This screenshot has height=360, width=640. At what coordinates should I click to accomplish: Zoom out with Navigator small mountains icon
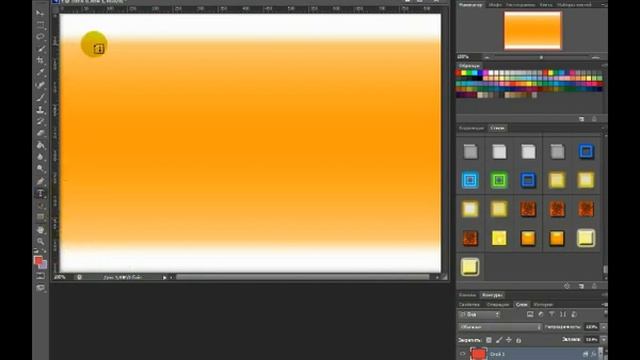[x=487, y=57]
